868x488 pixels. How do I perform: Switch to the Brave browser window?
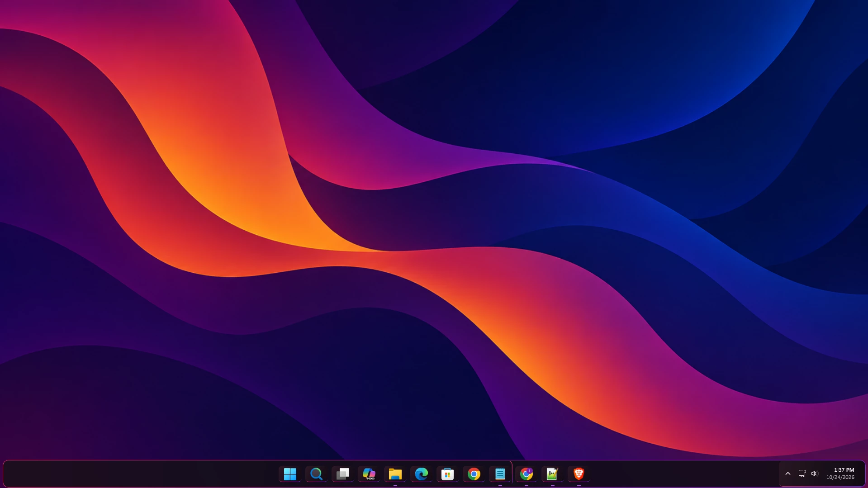click(x=579, y=474)
